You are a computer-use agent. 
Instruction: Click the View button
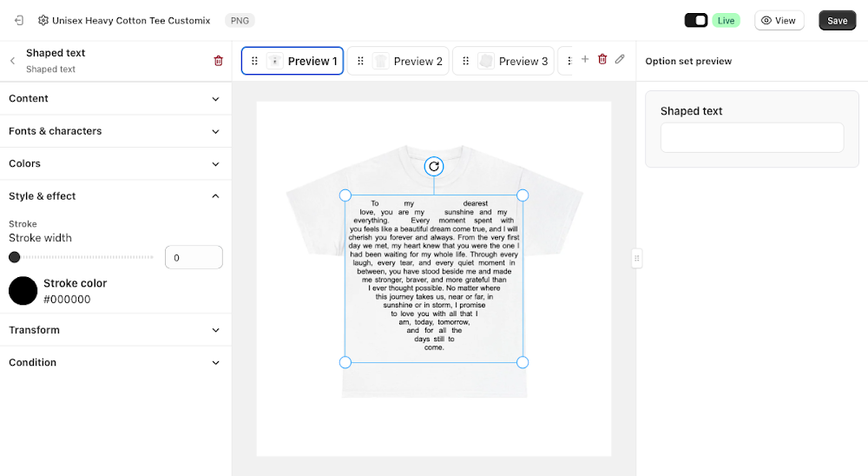(779, 21)
